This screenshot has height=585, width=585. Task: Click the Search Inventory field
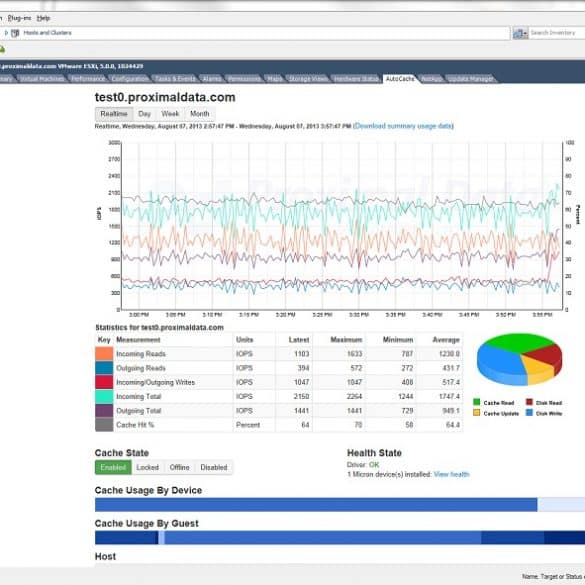click(557, 33)
